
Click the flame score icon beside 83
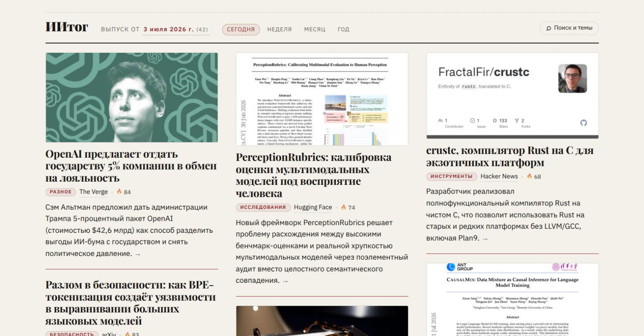pyautogui.click(x=128, y=334)
